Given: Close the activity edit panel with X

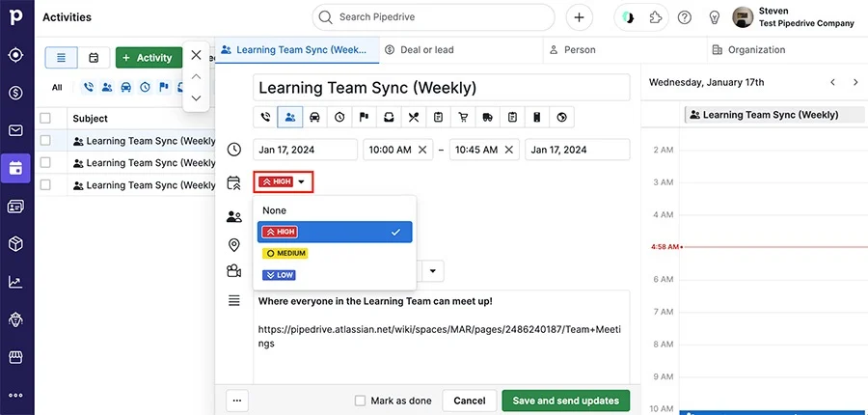Looking at the screenshot, I should (196, 55).
